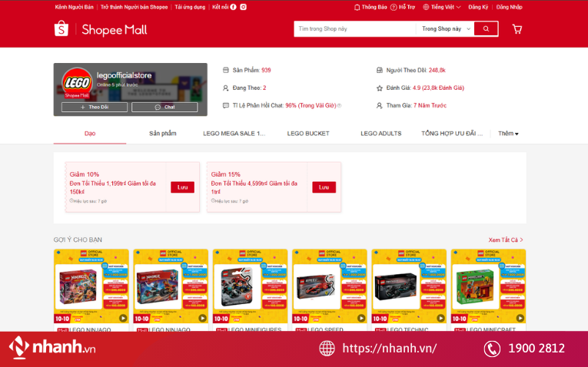Switch to the Sản phẩm tab
The width and height of the screenshot is (588, 367).
[163, 134]
